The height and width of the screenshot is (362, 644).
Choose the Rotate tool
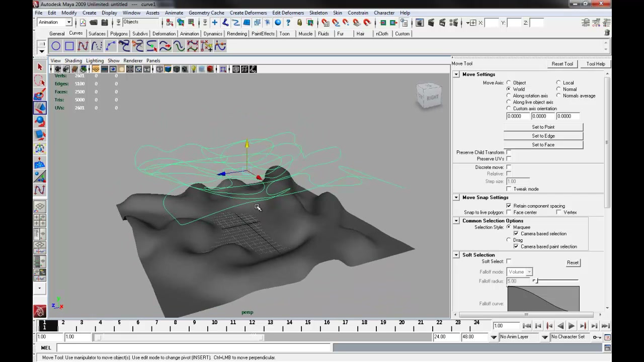click(40, 121)
